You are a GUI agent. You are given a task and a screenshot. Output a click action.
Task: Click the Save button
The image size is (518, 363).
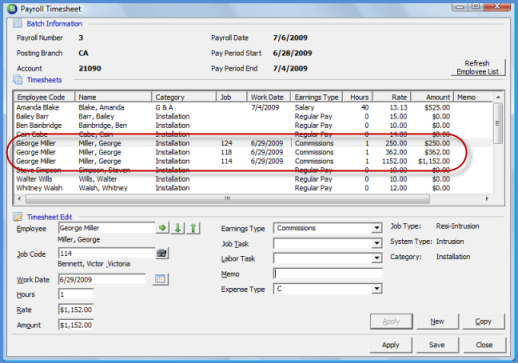click(x=437, y=345)
